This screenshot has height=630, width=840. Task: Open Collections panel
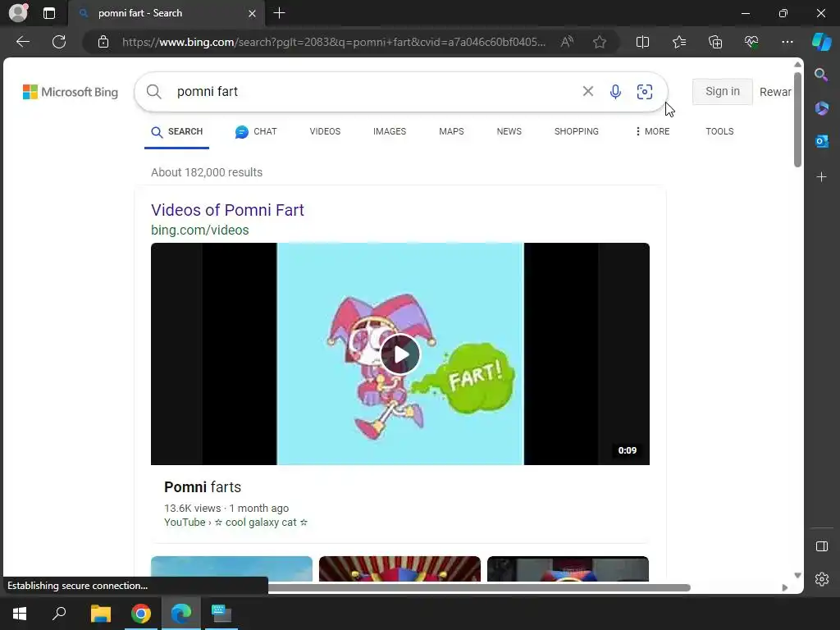click(715, 42)
